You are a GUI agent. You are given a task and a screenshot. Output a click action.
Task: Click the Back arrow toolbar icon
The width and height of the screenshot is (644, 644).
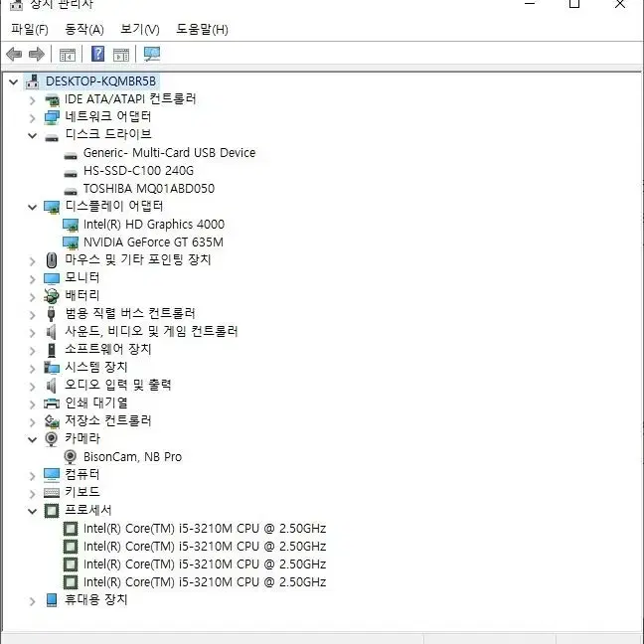[x=14, y=54]
